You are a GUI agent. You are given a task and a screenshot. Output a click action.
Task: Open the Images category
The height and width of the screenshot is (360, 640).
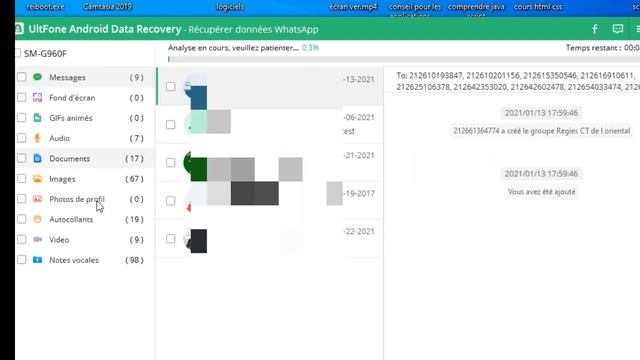coord(84,179)
